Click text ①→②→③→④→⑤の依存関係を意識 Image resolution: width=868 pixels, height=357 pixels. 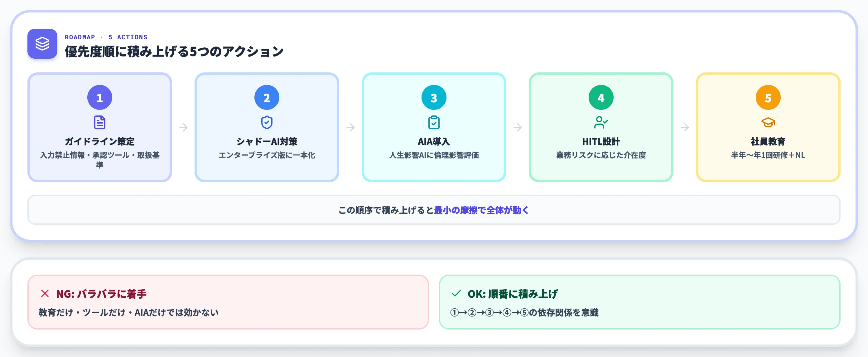pyautogui.click(x=524, y=312)
